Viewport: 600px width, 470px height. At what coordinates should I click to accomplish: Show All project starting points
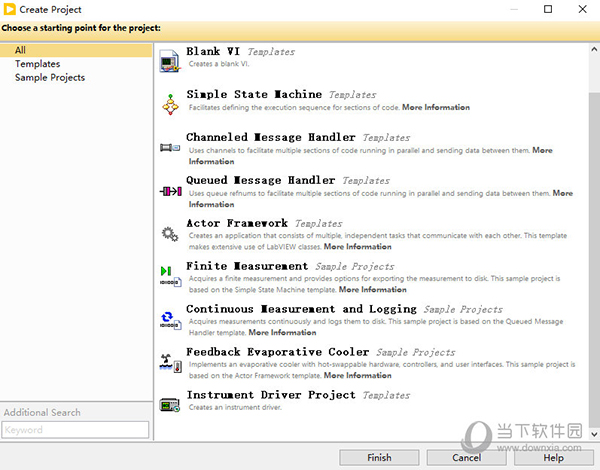(76, 50)
